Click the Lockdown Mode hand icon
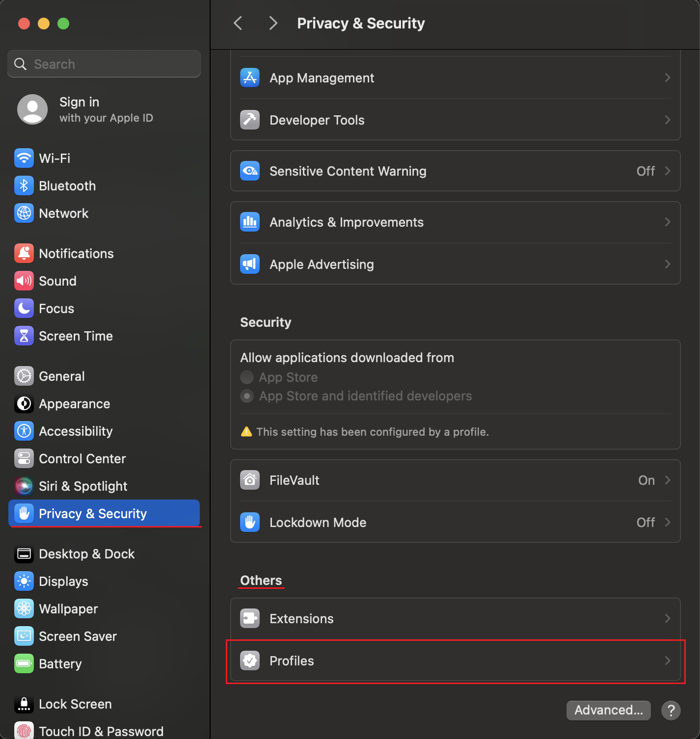Viewport: 700px width, 739px height. [250, 522]
